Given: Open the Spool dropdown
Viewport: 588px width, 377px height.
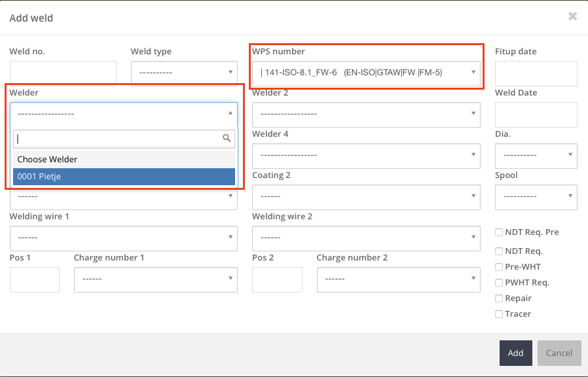Looking at the screenshot, I should pyautogui.click(x=536, y=196).
